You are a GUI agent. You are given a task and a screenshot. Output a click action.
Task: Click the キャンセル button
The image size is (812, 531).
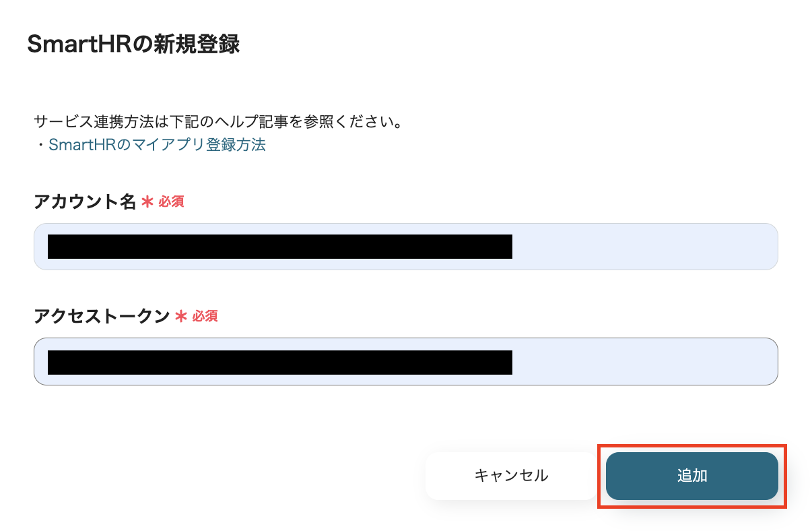click(x=510, y=476)
